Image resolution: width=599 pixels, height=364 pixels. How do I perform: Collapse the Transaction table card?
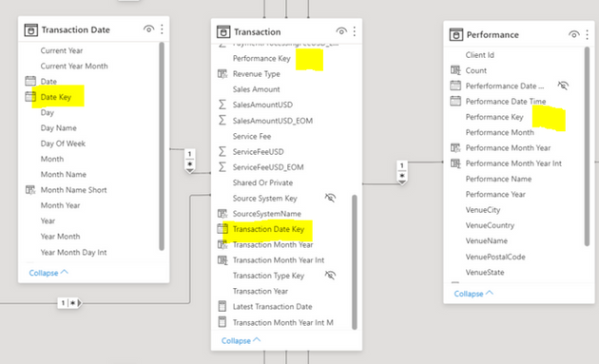(x=242, y=340)
